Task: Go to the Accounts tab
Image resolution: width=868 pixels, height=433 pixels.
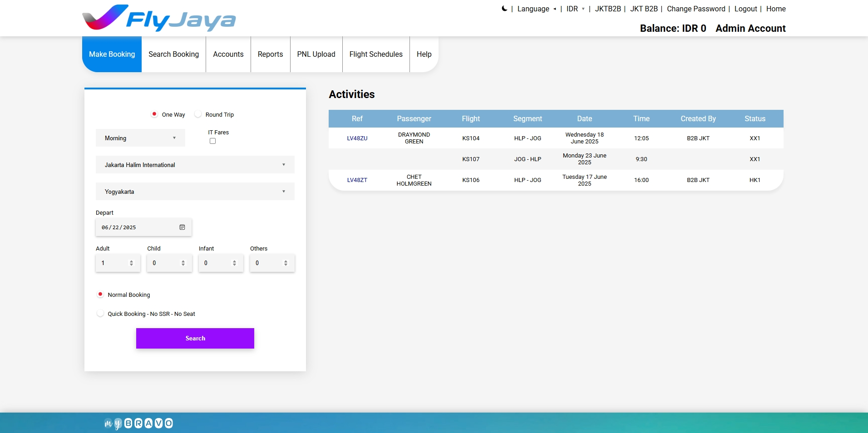Action: pos(228,54)
